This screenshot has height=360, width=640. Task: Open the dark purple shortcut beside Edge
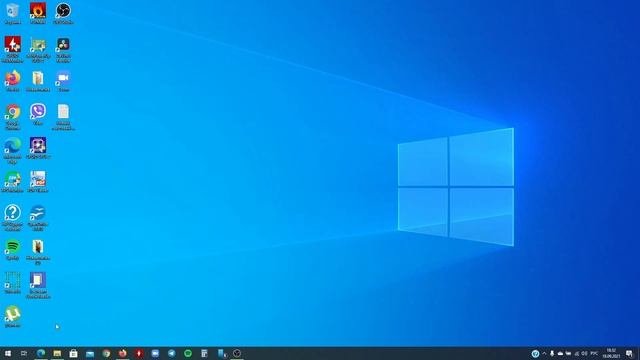38,147
